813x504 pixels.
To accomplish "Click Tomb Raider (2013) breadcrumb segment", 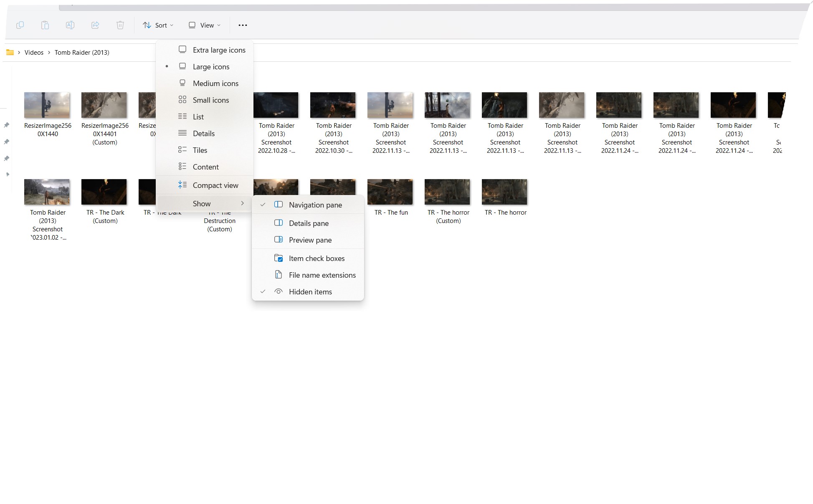I will coord(82,52).
